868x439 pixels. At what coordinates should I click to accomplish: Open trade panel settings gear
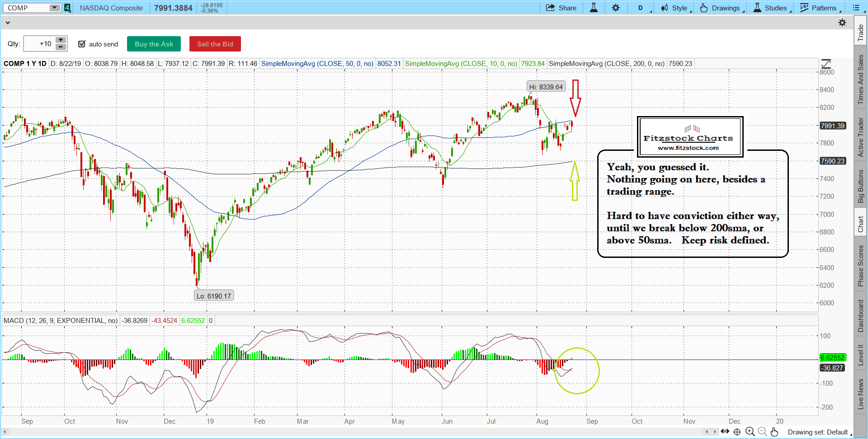[x=842, y=23]
